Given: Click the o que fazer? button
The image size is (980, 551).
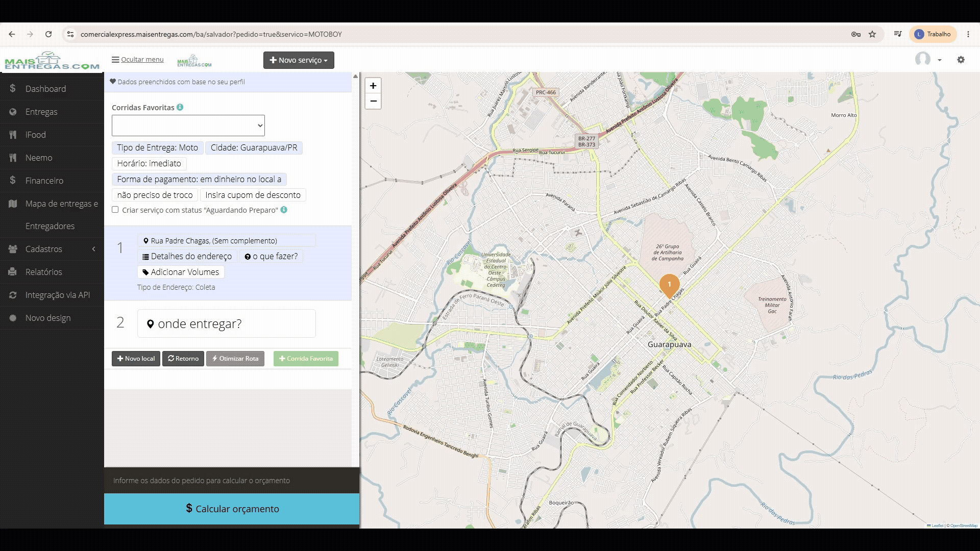Looking at the screenshot, I should 271,257.
